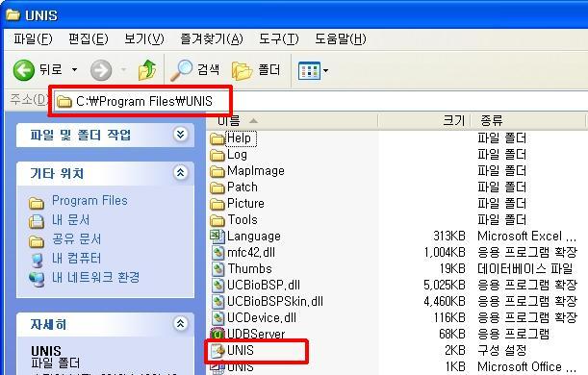Click the 공유 문서 folder icon in sidebar
Image resolution: width=588 pixels, height=375 pixels.
pyautogui.click(x=37, y=241)
